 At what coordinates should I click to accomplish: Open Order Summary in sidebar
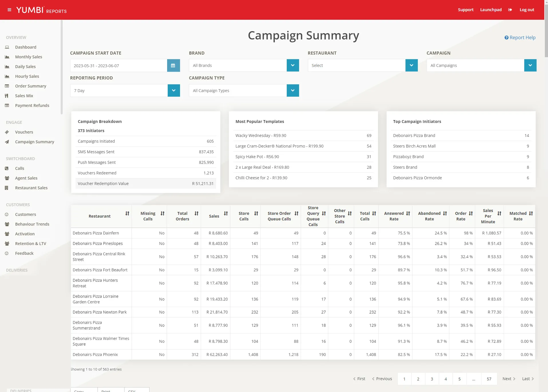[31, 86]
